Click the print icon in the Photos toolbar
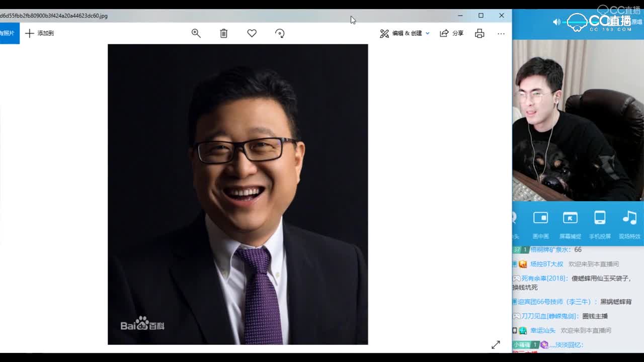644x362 pixels. tap(479, 33)
